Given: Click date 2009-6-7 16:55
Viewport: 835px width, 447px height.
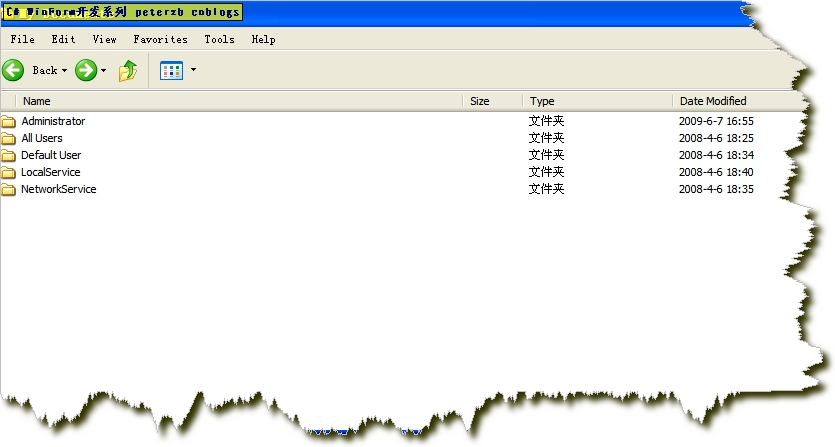Looking at the screenshot, I should pyautogui.click(x=716, y=121).
